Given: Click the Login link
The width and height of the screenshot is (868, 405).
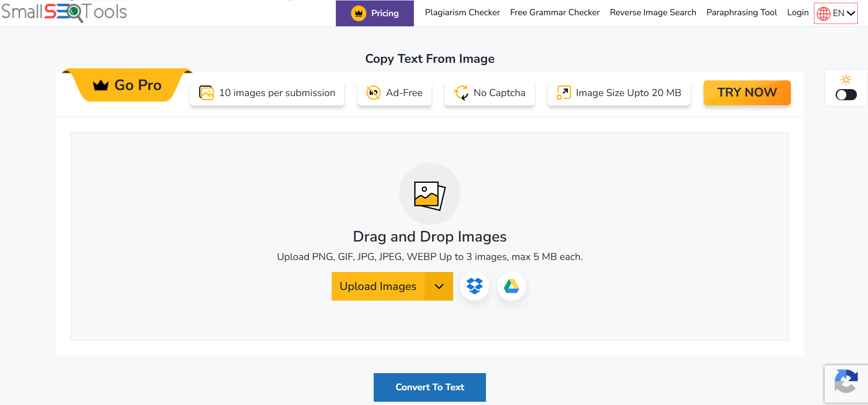Looking at the screenshot, I should tap(798, 12).
